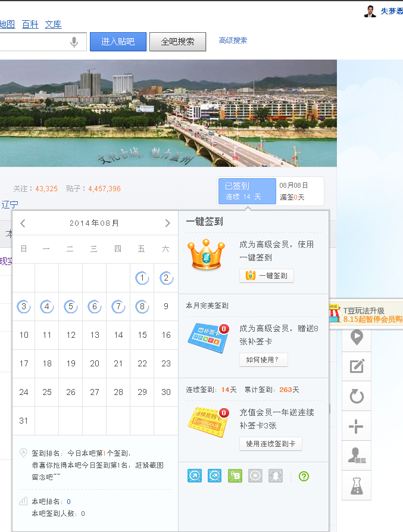Select circled day 8 in the calendar
Image resolution: width=403 pixels, height=532 pixels.
point(142,307)
